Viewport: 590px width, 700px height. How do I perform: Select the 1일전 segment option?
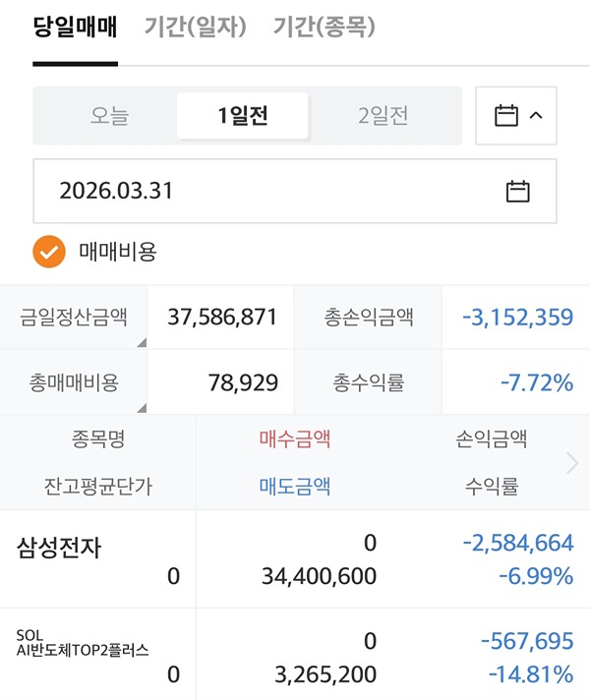click(243, 116)
